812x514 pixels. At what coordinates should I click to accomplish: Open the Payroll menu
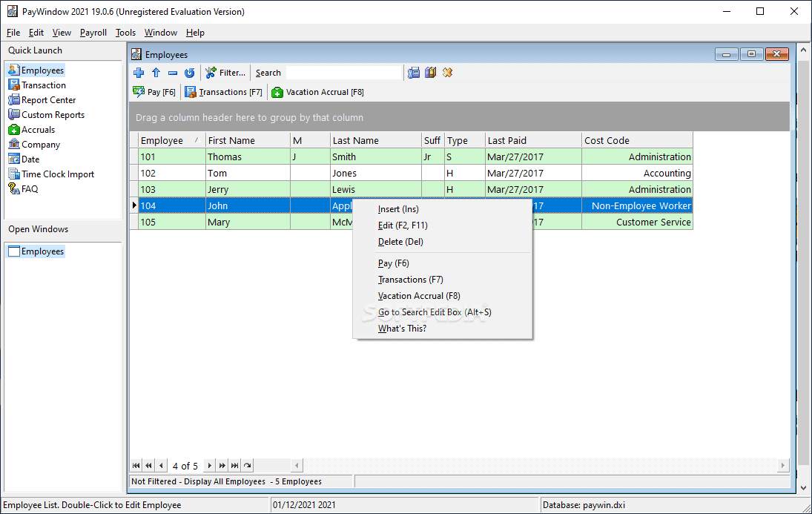click(x=93, y=33)
